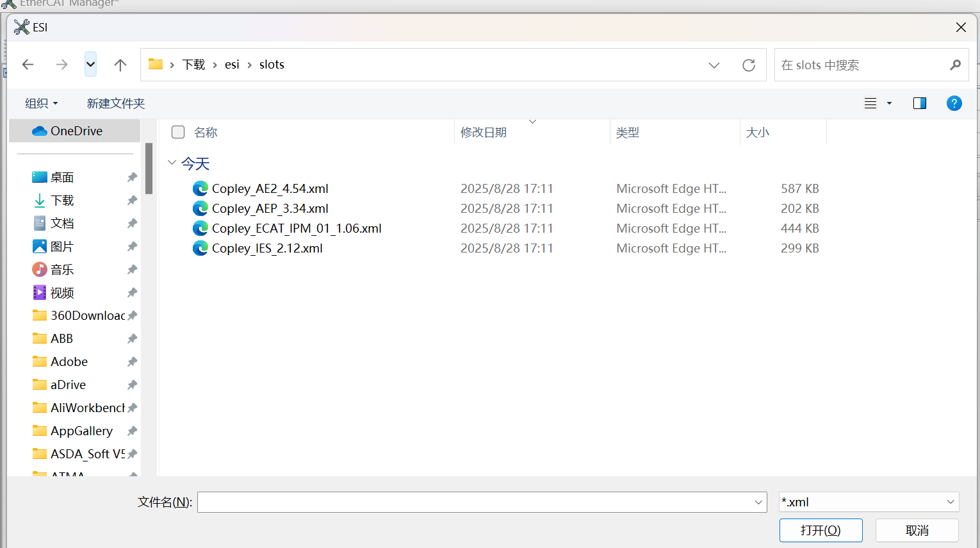This screenshot has width=980, height=548.
Task: Check the select-all checkbox in header
Action: [178, 132]
